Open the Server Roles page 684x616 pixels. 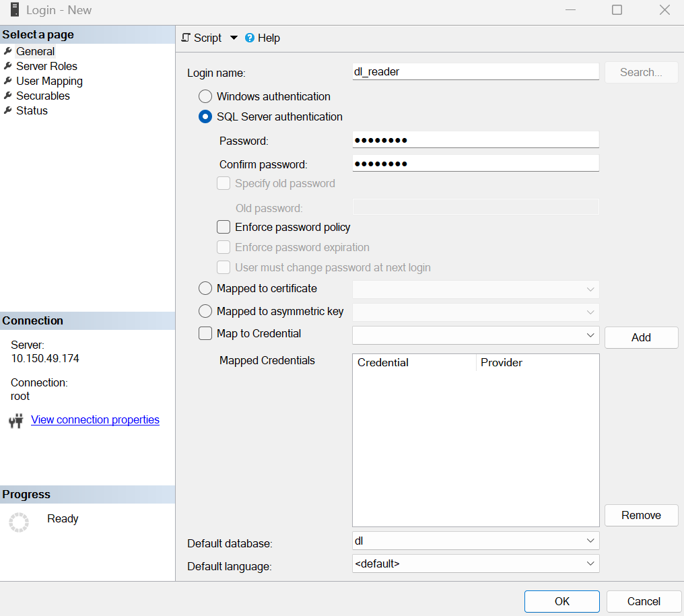point(46,66)
